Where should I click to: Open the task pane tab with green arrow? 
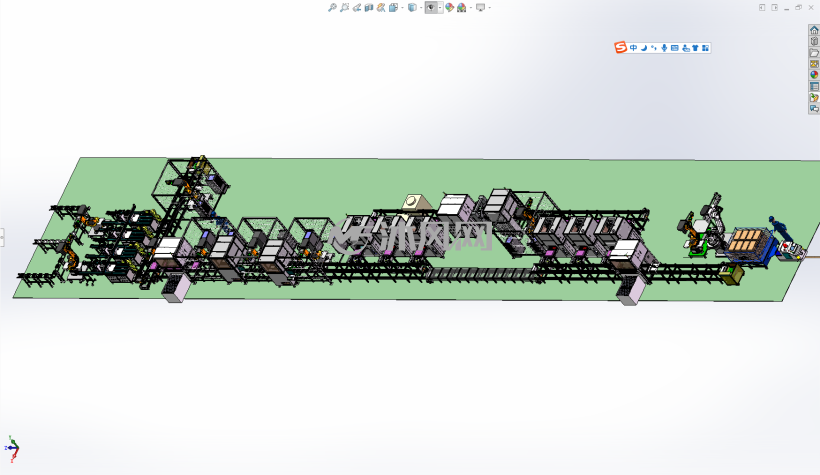coord(814,97)
